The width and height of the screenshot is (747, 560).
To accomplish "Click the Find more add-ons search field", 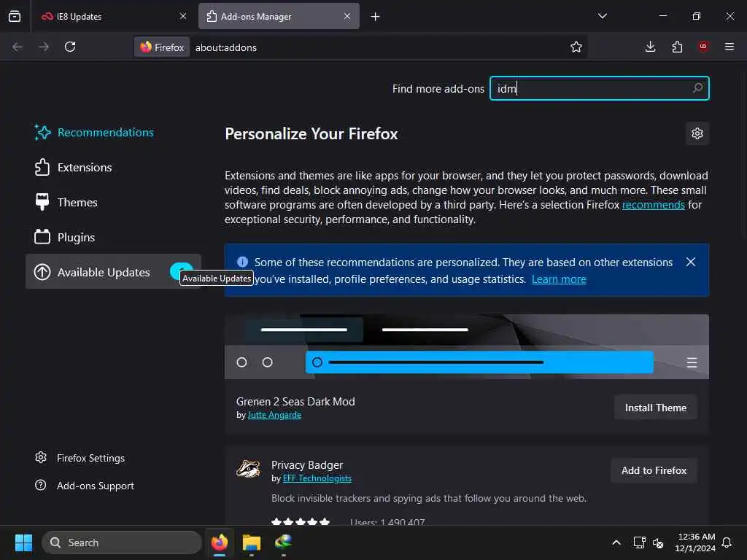I will [600, 88].
